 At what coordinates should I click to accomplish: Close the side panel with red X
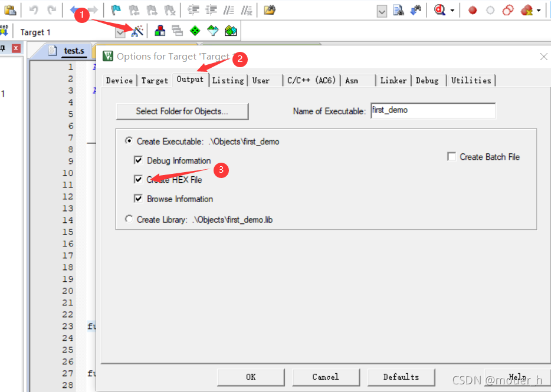[16, 48]
